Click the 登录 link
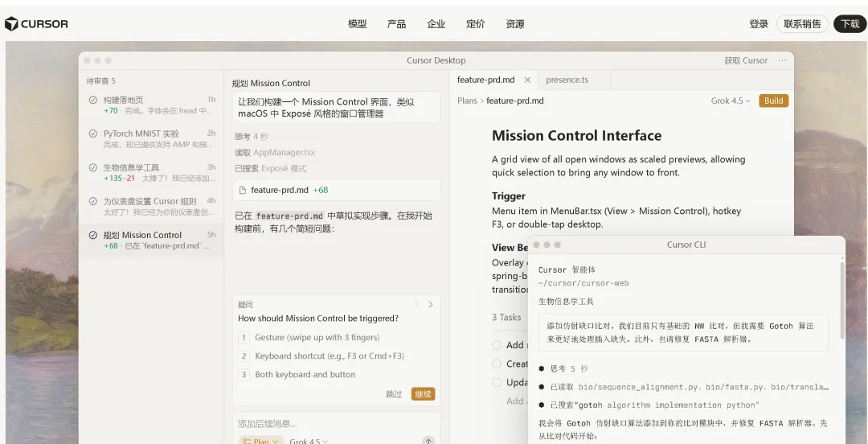This screenshot has height=444, width=868. coord(759,24)
